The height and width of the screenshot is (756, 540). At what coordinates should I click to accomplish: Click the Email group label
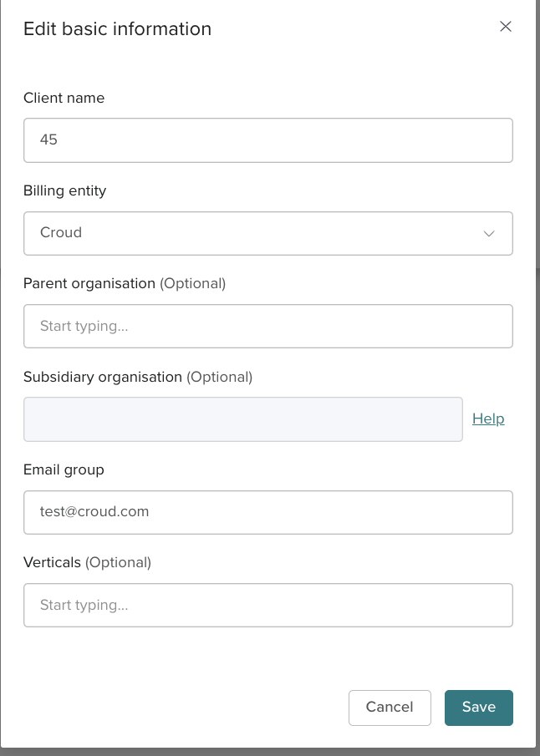pyautogui.click(x=64, y=469)
